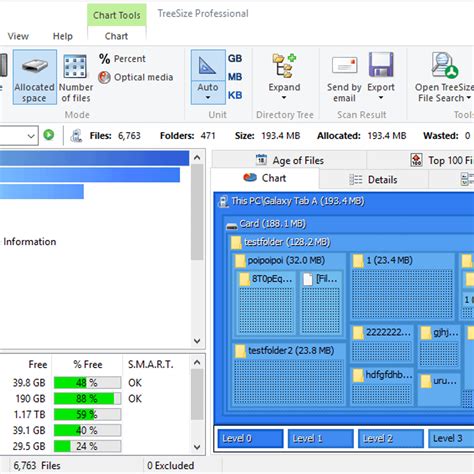Screen dimensions: 474x474
Task: Sort drives by Free column header
Action: point(38,364)
